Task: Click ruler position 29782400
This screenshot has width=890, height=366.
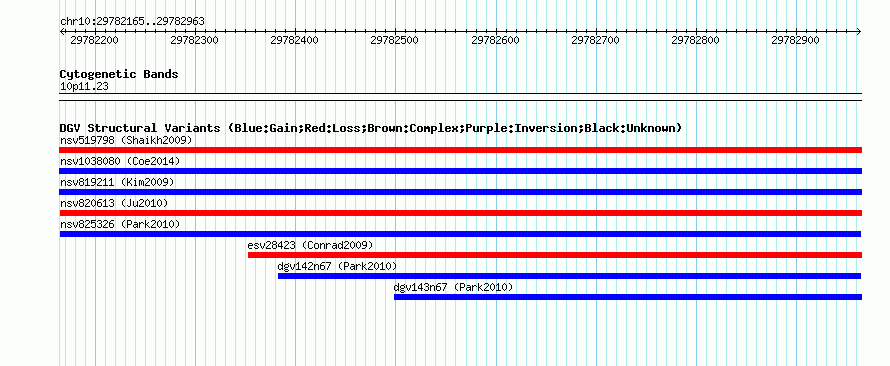Action: coord(295,40)
